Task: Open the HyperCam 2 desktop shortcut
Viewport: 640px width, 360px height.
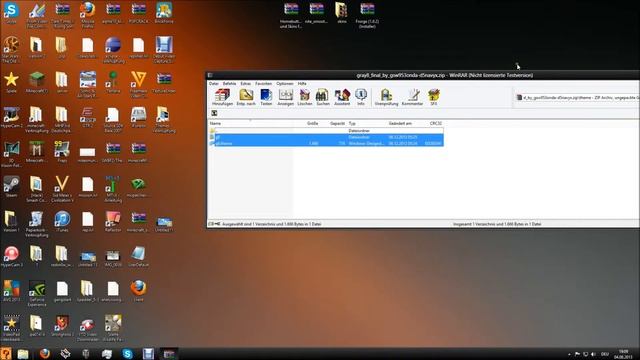Action: (11, 118)
